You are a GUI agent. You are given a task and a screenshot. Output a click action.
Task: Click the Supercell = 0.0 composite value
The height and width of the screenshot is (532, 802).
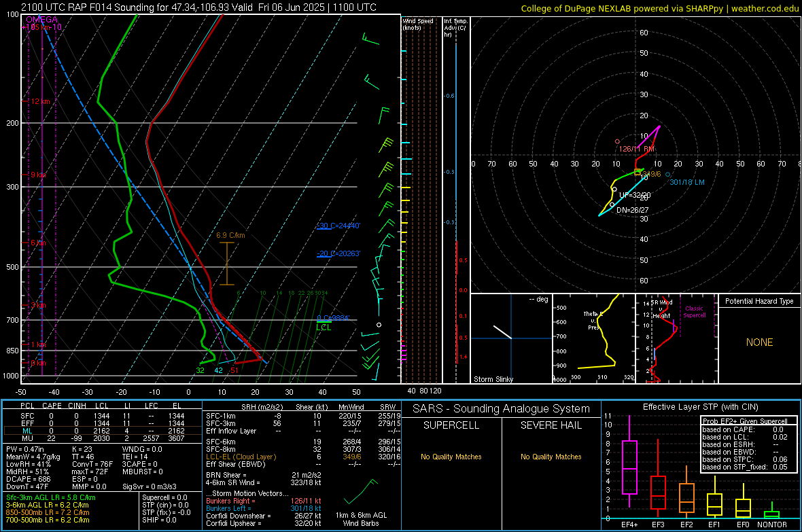point(164,497)
